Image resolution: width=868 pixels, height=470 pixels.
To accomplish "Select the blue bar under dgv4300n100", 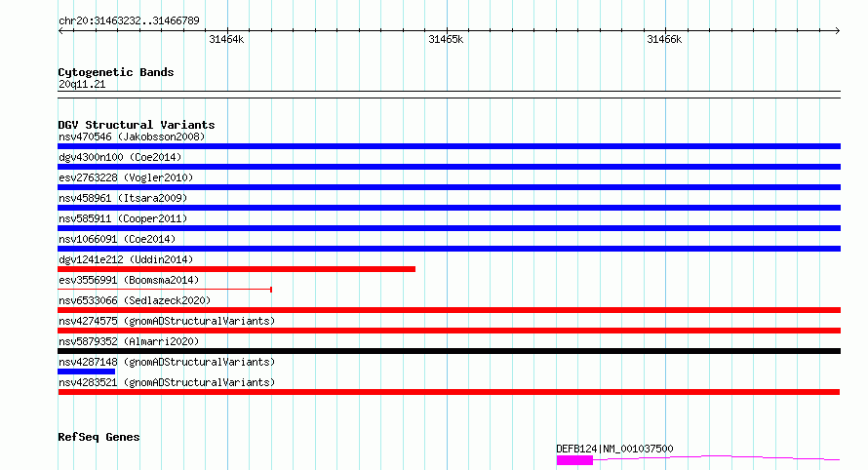I will tap(449, 167).
